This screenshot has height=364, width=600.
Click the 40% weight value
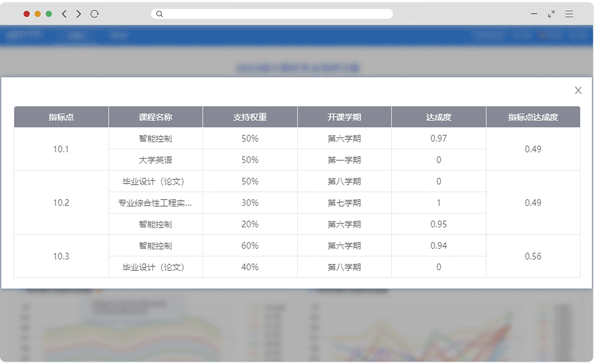tap(250, 267)
